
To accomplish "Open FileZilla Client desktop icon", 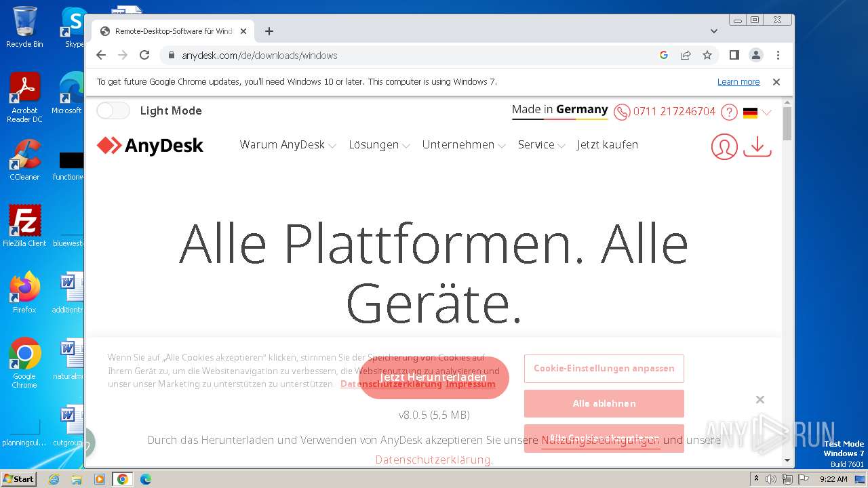I will (x=24, y=226).
